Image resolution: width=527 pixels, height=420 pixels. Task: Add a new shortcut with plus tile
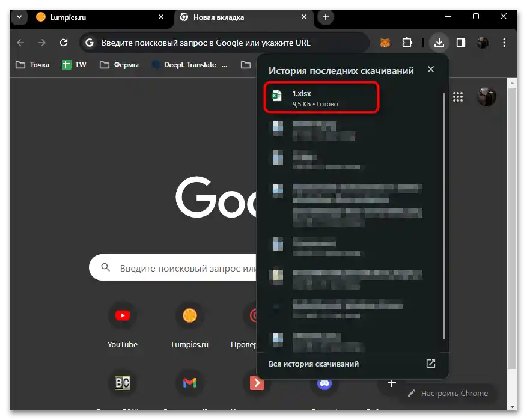coord(392,383)
